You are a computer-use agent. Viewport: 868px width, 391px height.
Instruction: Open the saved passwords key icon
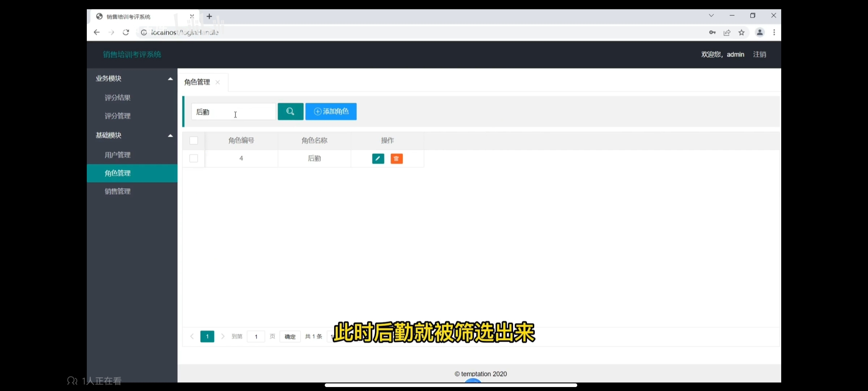point(712,33)
